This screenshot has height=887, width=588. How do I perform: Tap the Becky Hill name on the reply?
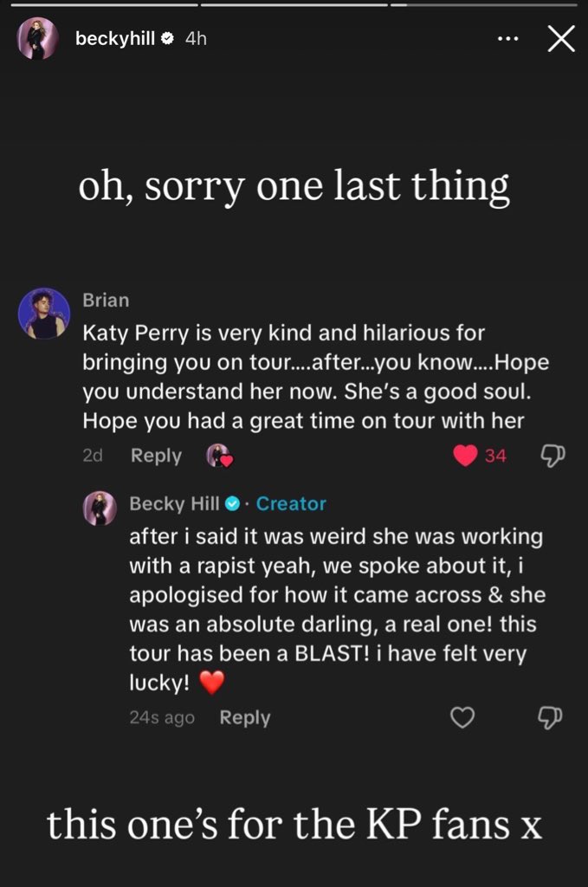[x=174, y=503]
